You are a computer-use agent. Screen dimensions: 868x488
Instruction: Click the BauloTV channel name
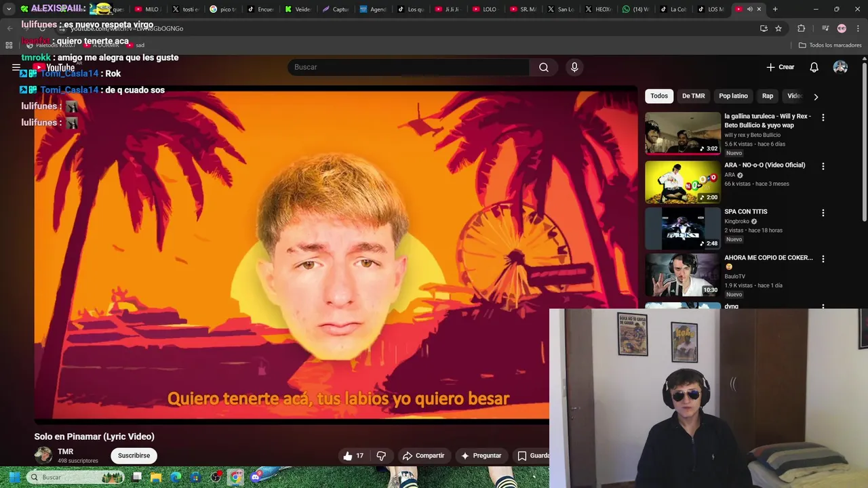(734, 277)
